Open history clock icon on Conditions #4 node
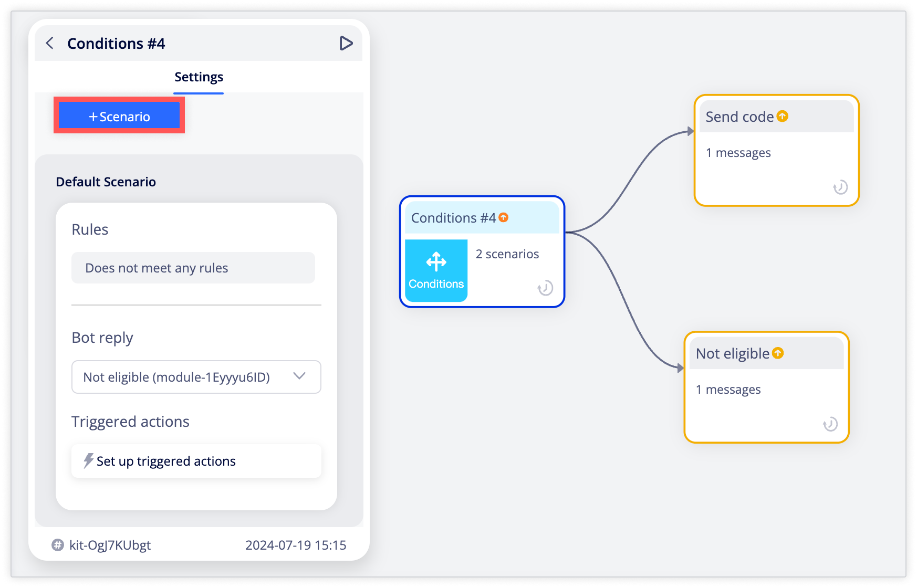The image size is (917, 588). (545, 288)
